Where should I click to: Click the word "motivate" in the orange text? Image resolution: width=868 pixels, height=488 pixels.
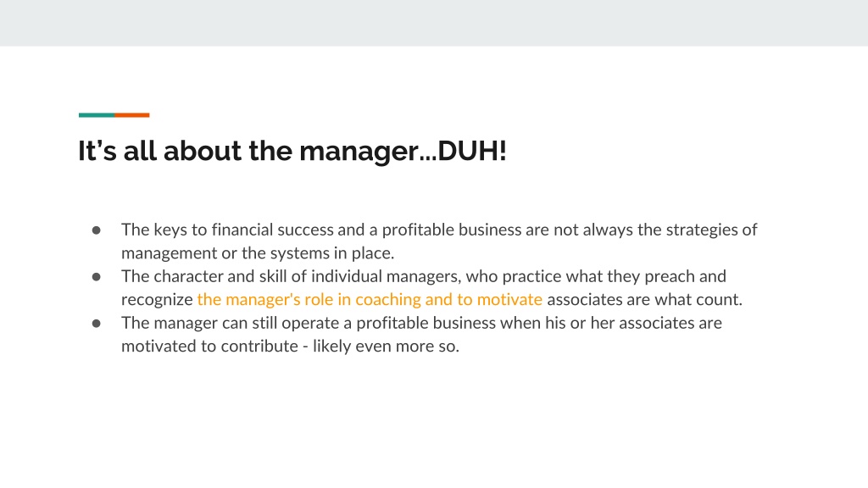(509, 299)
